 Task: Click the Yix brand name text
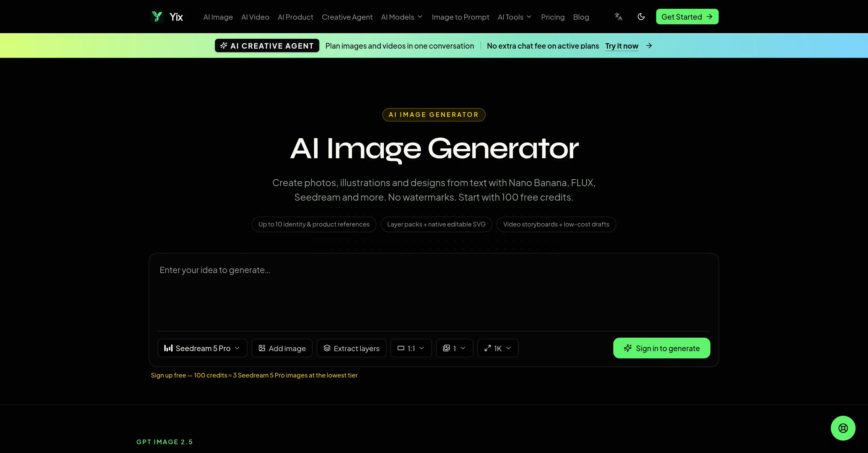click(x=176, y=17)
